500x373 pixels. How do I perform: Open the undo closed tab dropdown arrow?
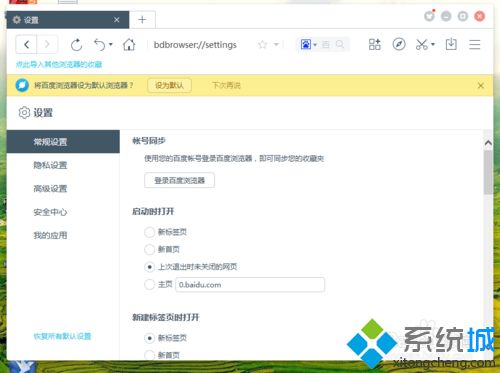click(x=111, y=44)
